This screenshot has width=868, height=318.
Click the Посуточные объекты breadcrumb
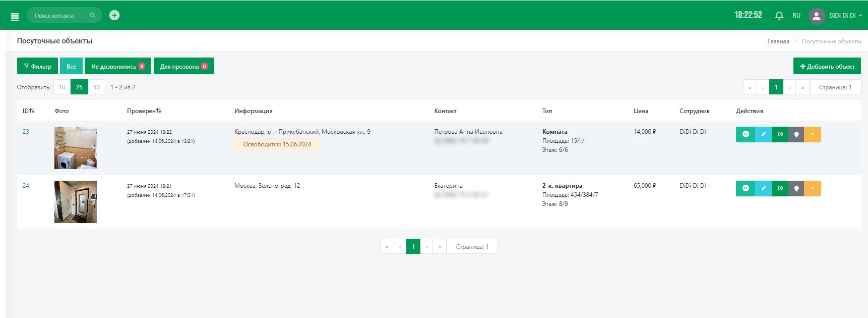coord(831,41)
